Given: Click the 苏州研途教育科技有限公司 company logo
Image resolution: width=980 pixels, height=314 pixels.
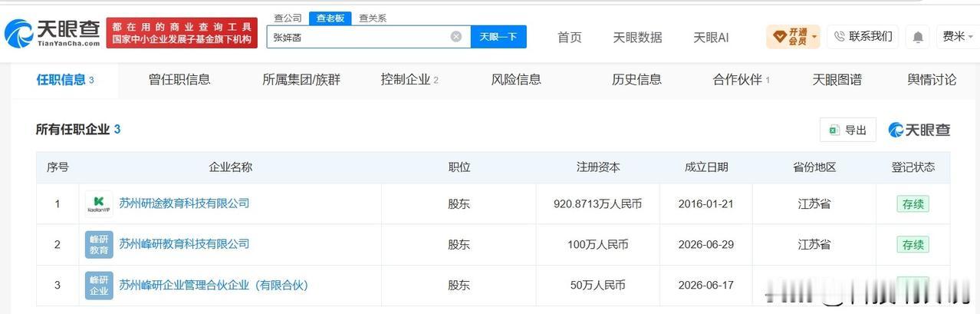Looking at the screenshot, I should coord(99,204).
